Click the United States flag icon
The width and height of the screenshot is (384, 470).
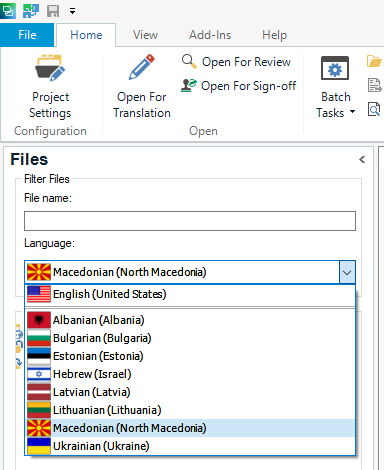pos(39,294)
